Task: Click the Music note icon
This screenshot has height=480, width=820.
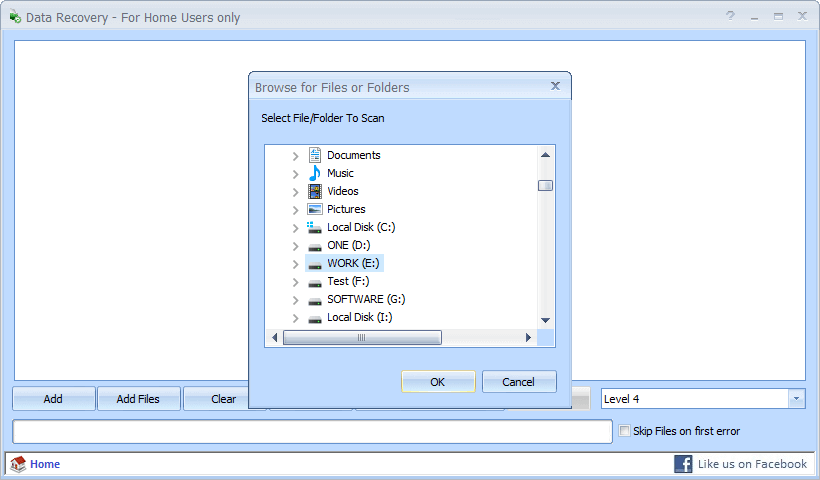Action: (x=315, y=173)
